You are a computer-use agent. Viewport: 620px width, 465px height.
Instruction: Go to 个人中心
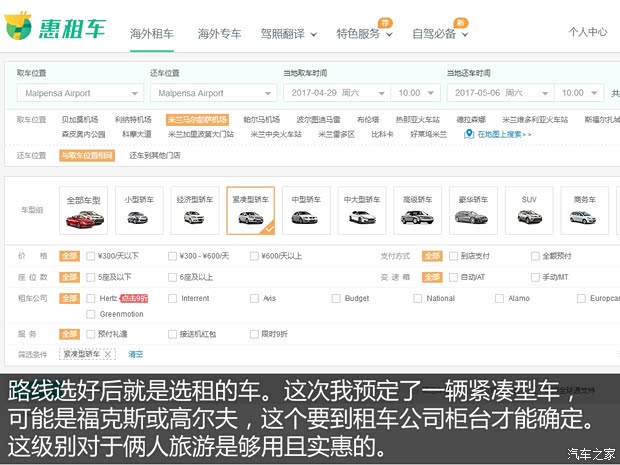(588, 32)
